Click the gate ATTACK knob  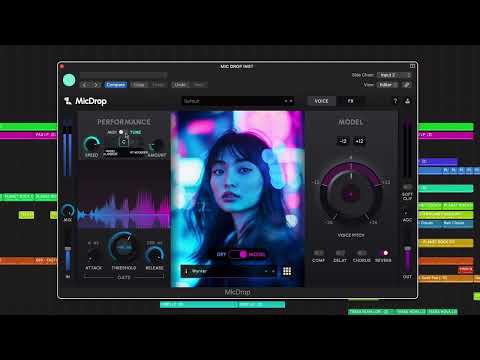[94, 257]
